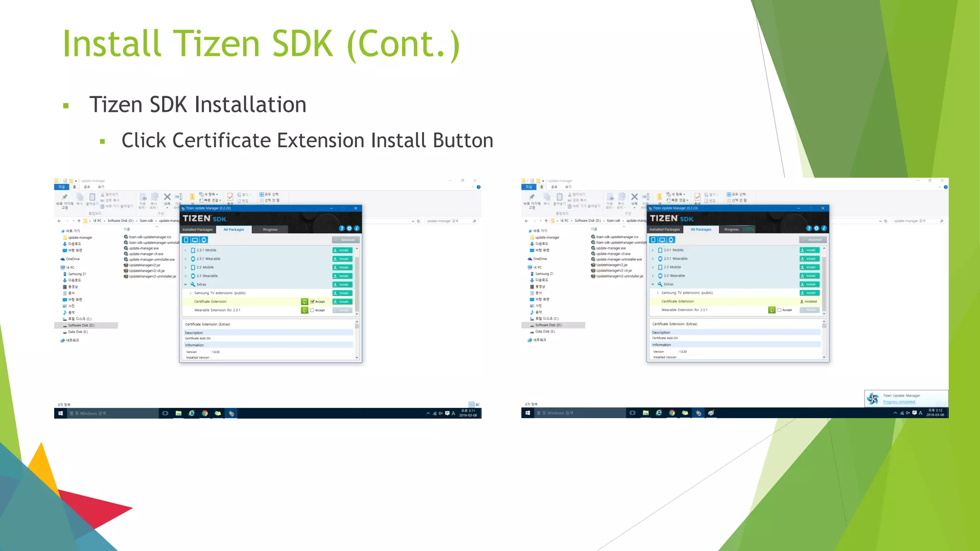Tick Wearable Extension Accept checkbox in right screenshot

point(779,310)
